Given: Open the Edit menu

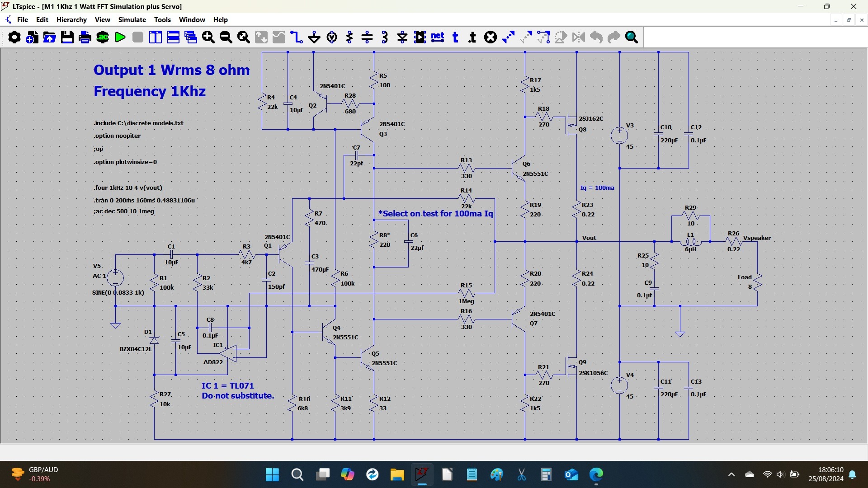Looking at the screenshot, I should pos(42,20).
